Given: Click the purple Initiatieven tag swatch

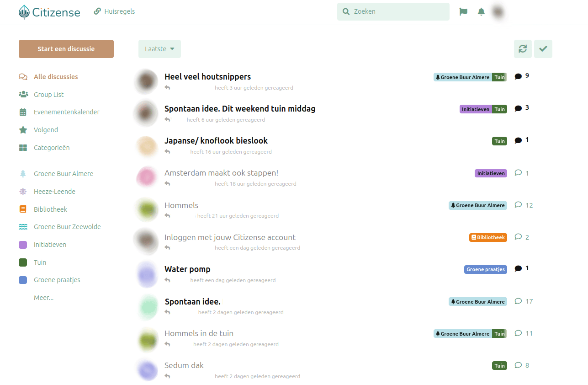Looking at the screenshot, I should [23, 245].
